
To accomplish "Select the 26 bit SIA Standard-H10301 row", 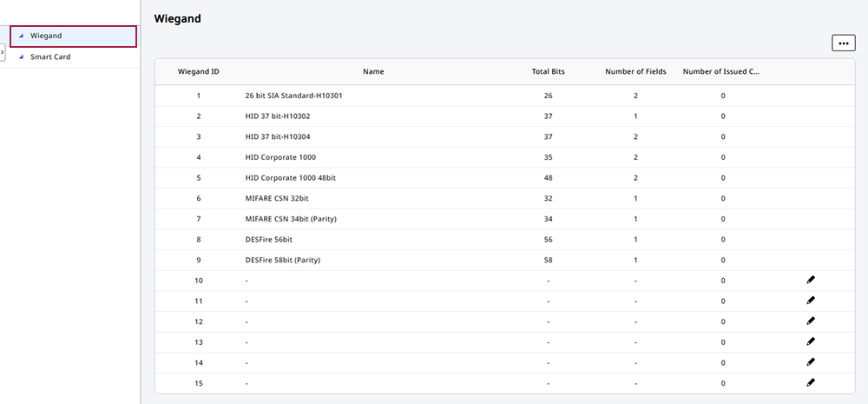I will pos(293,96).
